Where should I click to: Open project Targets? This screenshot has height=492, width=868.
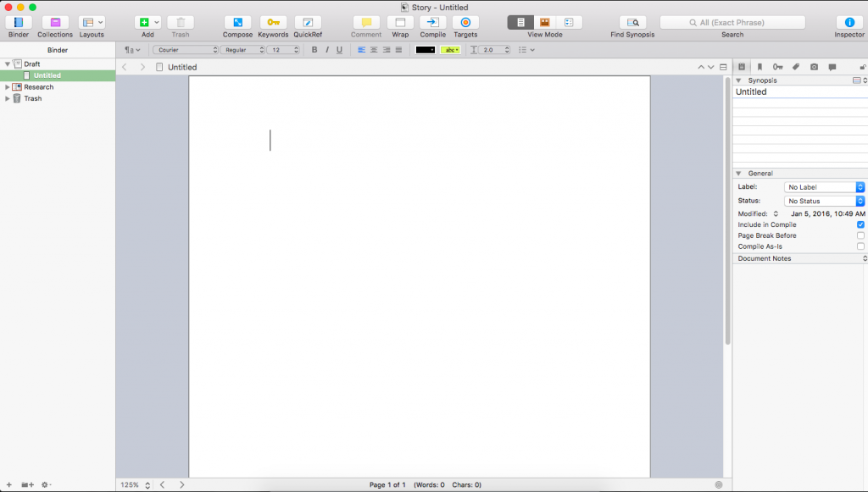click(x=465, y=23)
